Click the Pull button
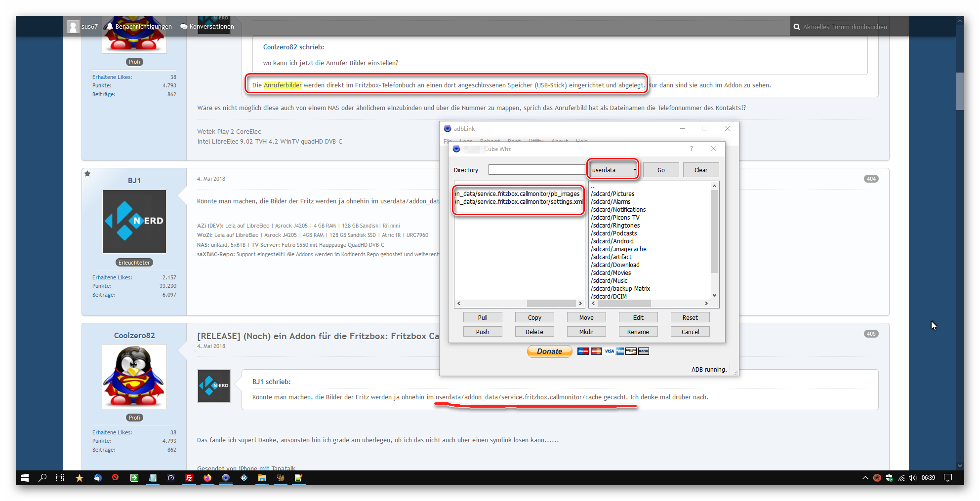 click(x=483, y=317)
